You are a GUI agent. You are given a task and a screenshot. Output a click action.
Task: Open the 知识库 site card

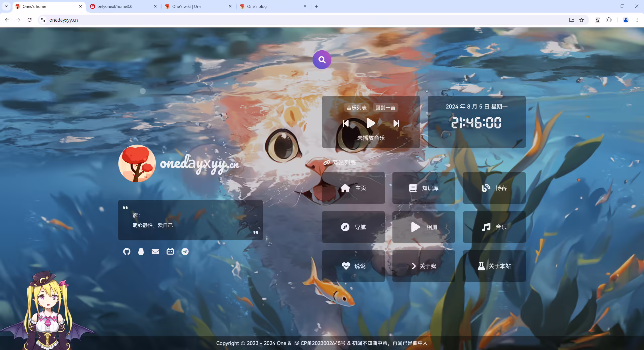point(424,188)
